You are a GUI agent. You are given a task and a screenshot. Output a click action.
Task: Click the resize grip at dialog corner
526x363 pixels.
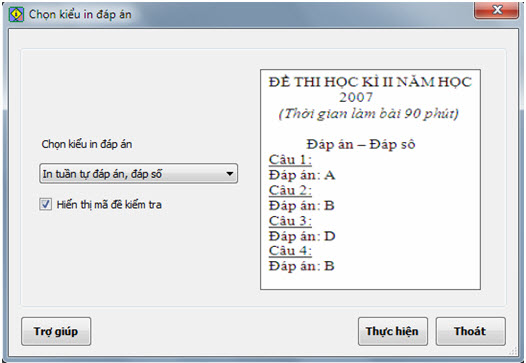click(513, 351)
